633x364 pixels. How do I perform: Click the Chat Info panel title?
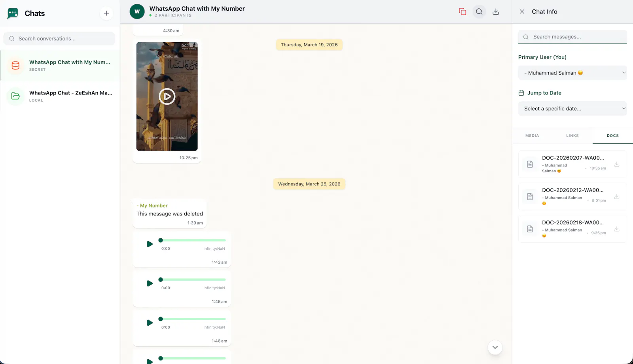tap(544, 11)
